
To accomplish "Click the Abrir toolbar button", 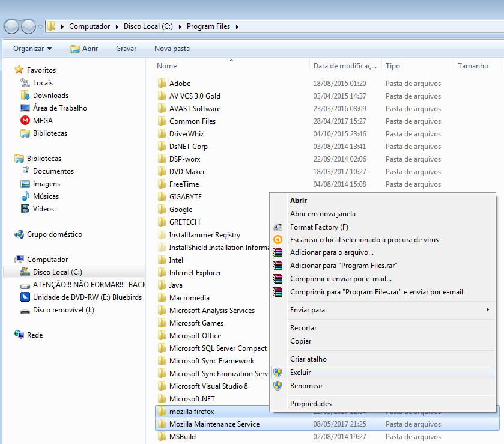I will [84, 49].
